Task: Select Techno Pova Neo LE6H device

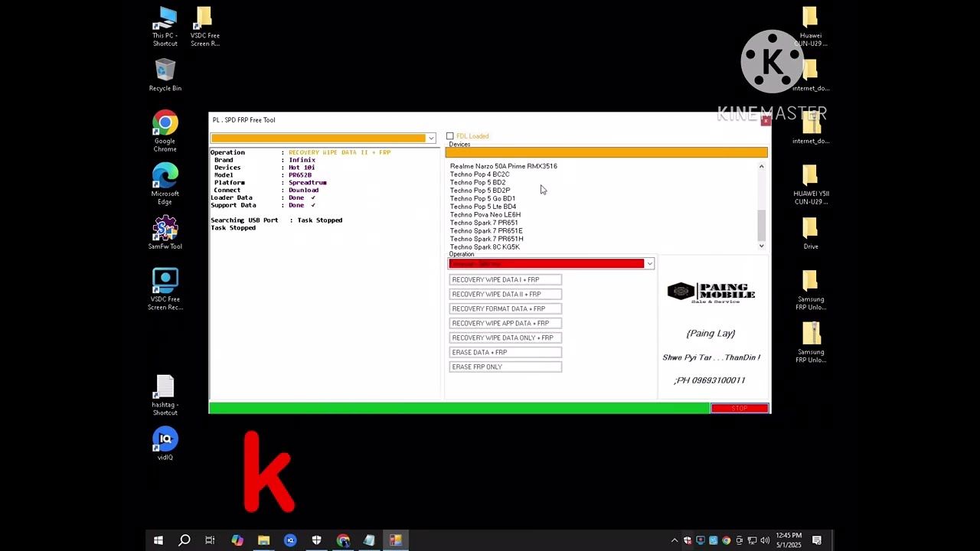Action: [x=485, y=215]
